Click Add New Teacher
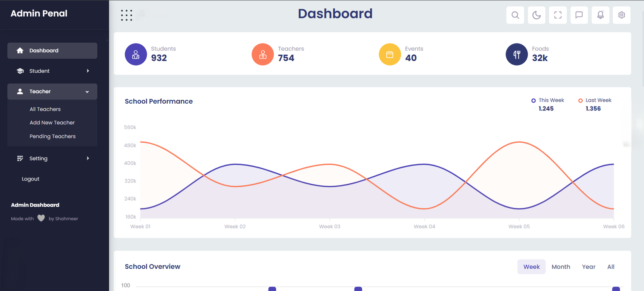Image resolution: width=644 pixels, height=291 pixels. (x=52, y=122)
